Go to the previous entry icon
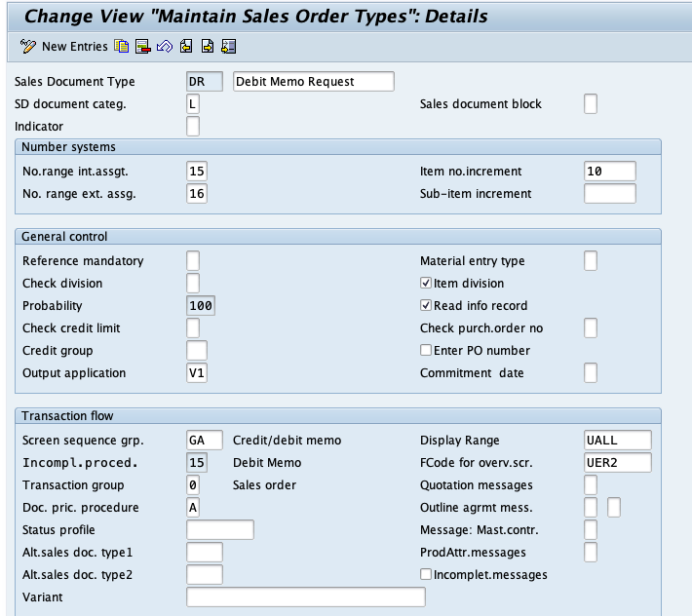Image resolution: width=692 pixels, height=616 pixels. 186,47
